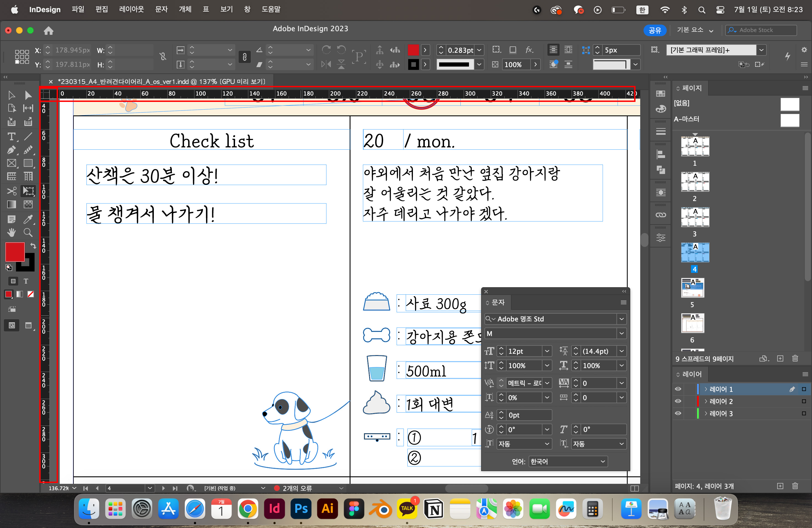Select the 레이어 panel tab

point(690,374)
